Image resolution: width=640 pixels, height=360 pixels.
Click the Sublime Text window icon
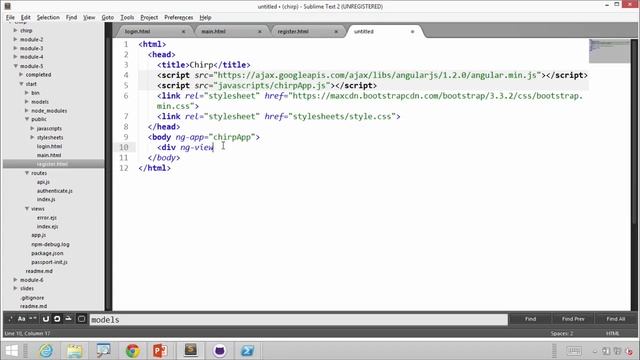(7, 6)
